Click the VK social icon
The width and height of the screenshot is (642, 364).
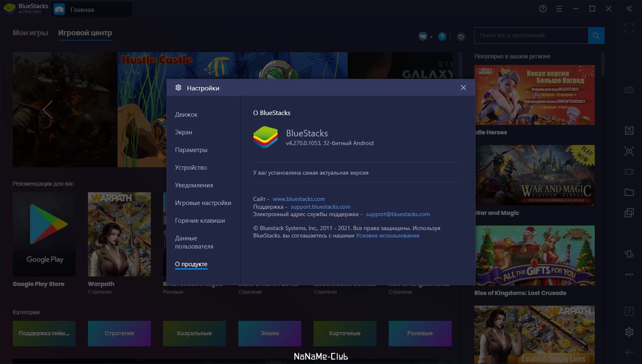(423, 36)
